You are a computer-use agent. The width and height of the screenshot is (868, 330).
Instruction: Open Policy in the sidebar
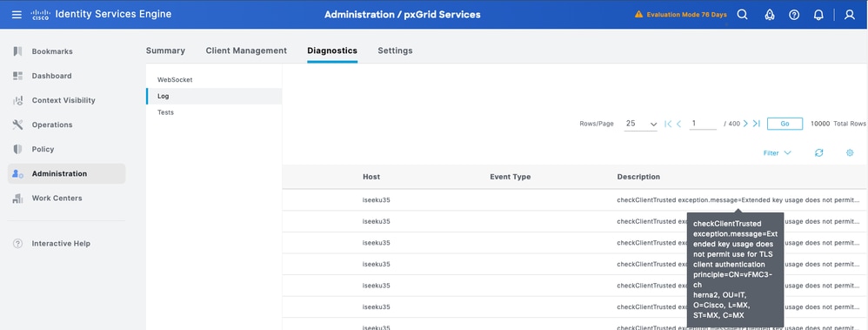[43, 149]
